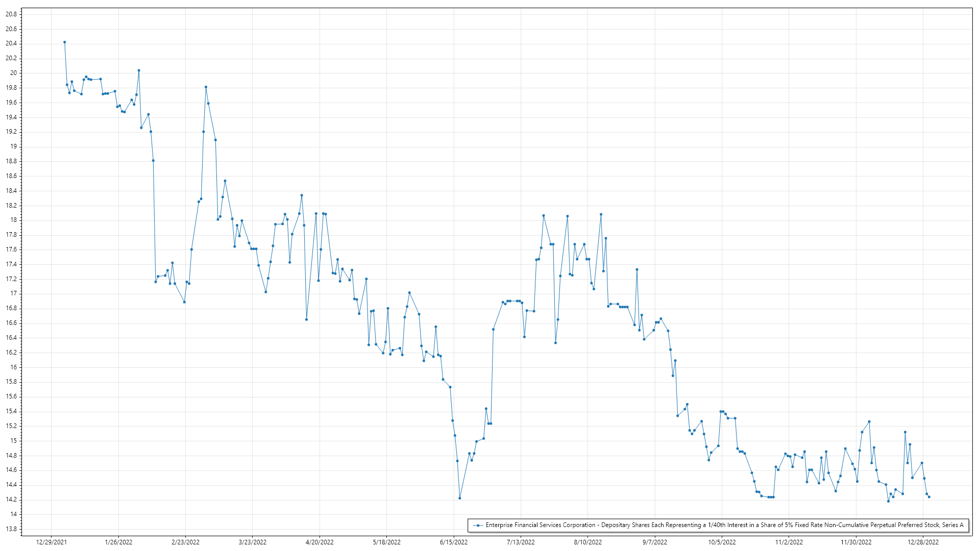Click the 17 y-axis value label
Image resolution: width=980 pixels, height=551 pixels.
(14, 293)
